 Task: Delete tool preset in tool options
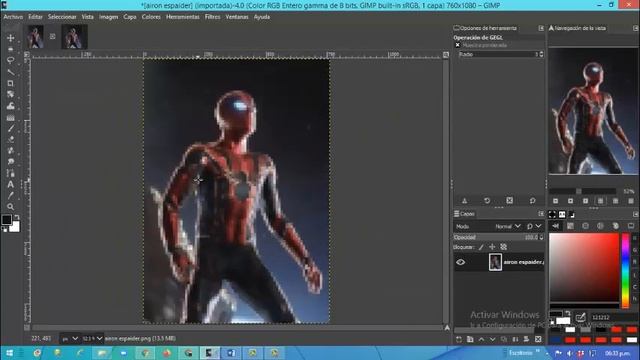tap(510, 201)
